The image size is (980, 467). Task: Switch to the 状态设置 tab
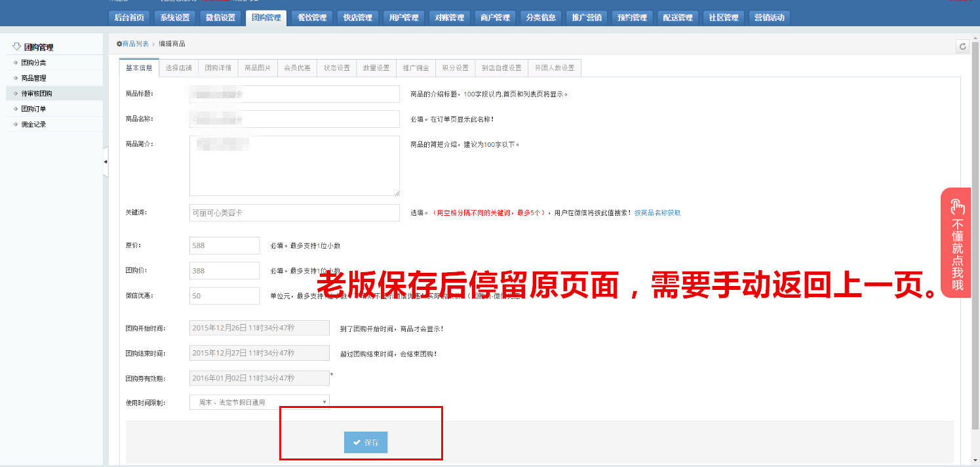336,68
